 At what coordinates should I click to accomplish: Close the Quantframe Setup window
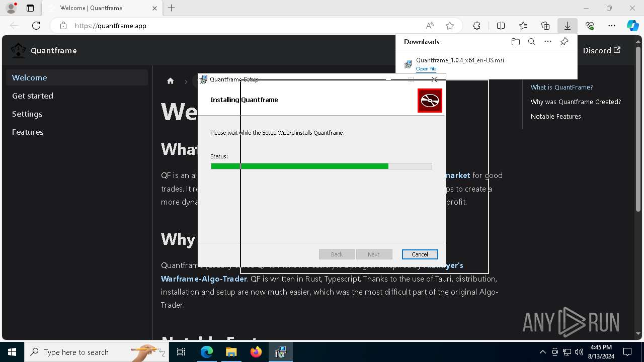tap(434, 79)
